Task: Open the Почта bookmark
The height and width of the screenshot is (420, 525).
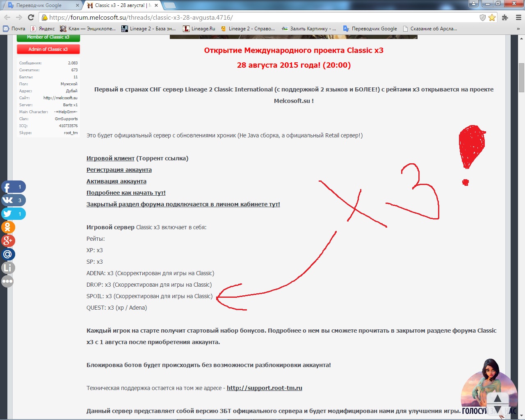Action: tap(14, 29)
